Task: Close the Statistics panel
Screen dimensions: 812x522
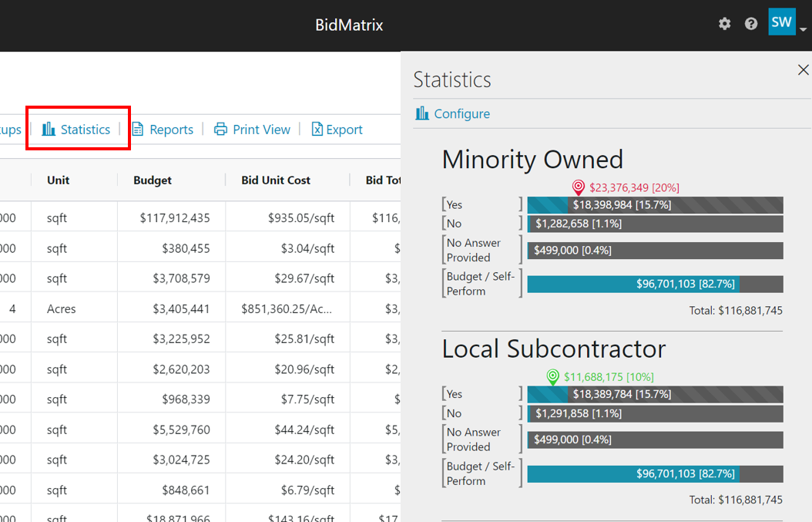Action: click(x=803, y=69)
